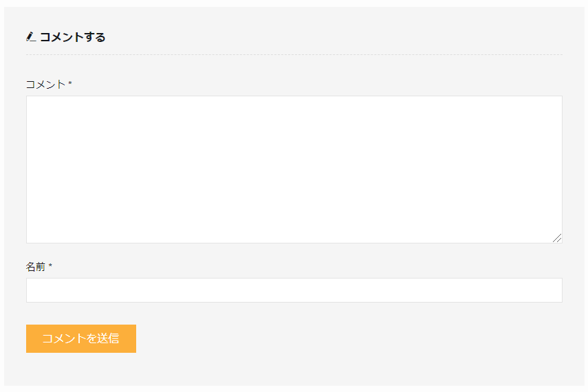Click the gray form background beside the submit button
Screen dimensions: 588x392
pyautogui.click(x=344, y=338)
